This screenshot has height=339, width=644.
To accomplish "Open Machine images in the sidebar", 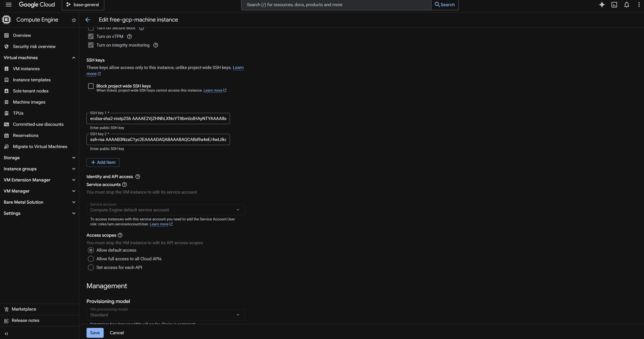I will coord(29,102).
